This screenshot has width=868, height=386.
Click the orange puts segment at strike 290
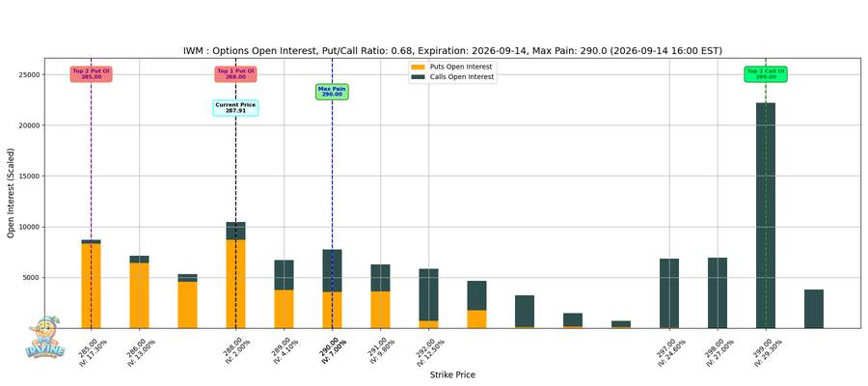click(x=332, y=310)
